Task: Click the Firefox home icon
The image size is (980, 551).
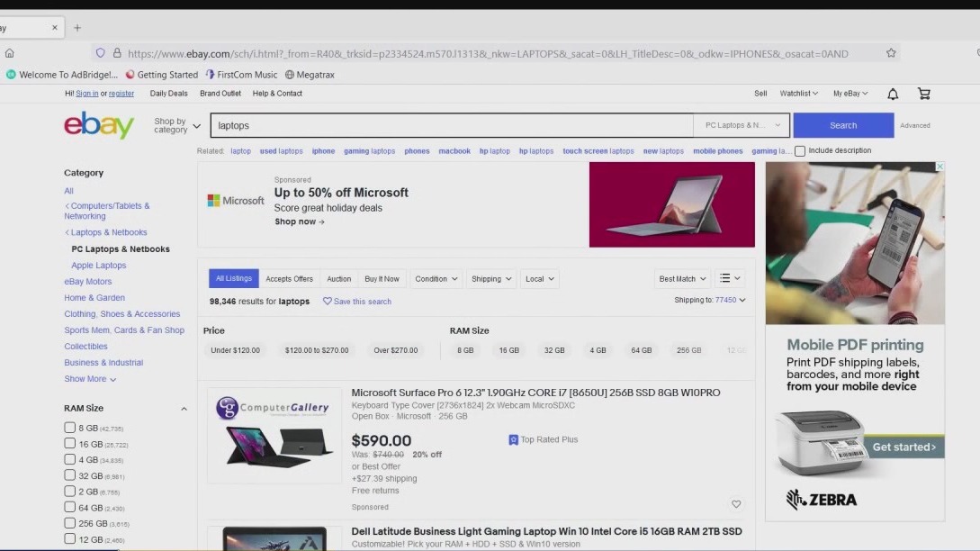Action: (10, 53)
